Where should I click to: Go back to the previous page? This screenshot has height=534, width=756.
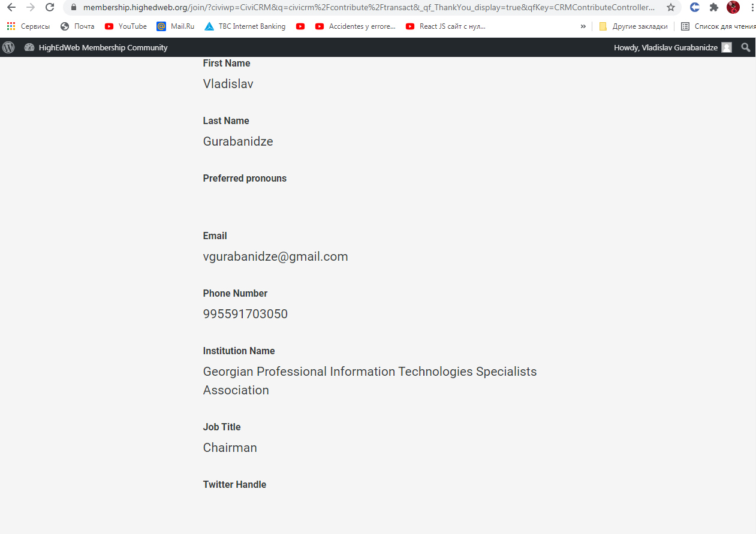[x=11, y=8]
